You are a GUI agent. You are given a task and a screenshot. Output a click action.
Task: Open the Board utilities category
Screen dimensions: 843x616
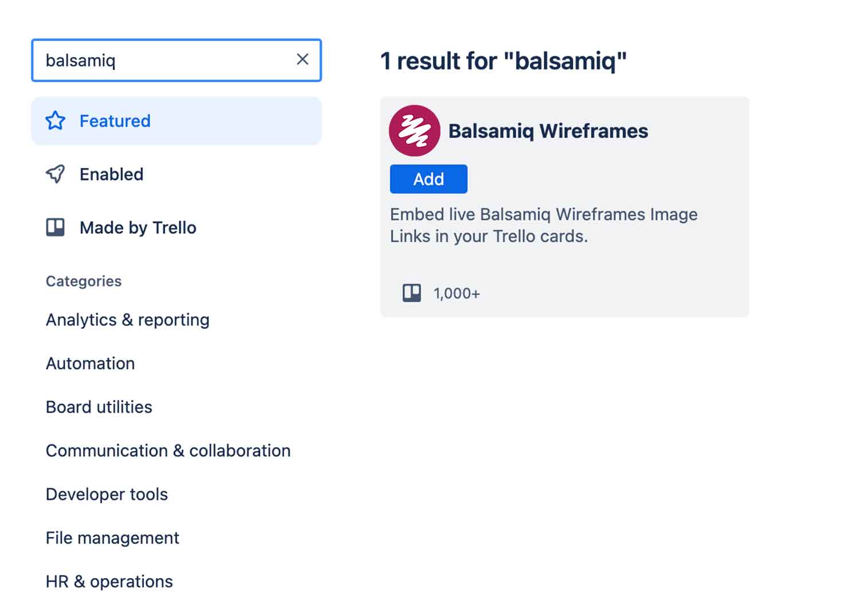(x=99, y=407)
